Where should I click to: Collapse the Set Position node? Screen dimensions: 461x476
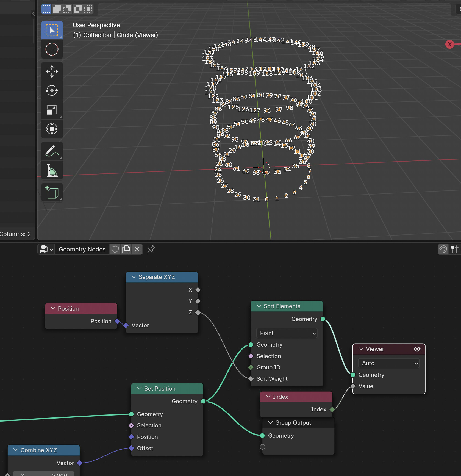(x=139, y=388)
